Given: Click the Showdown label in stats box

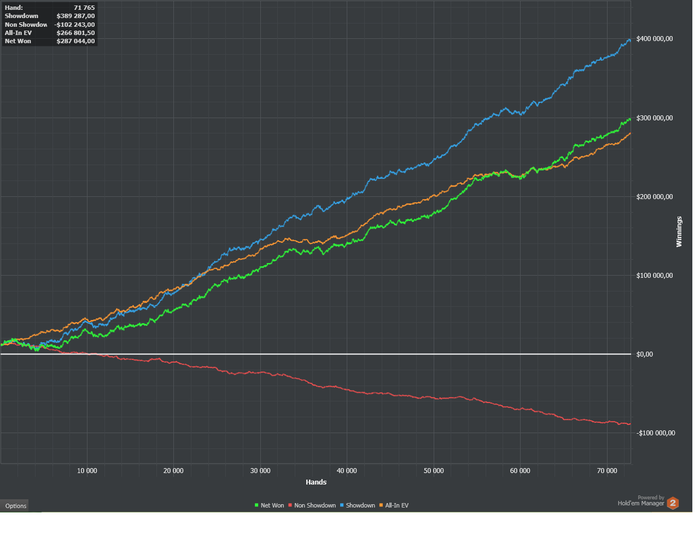Looking at the screenshot, I should click(21, 16).
